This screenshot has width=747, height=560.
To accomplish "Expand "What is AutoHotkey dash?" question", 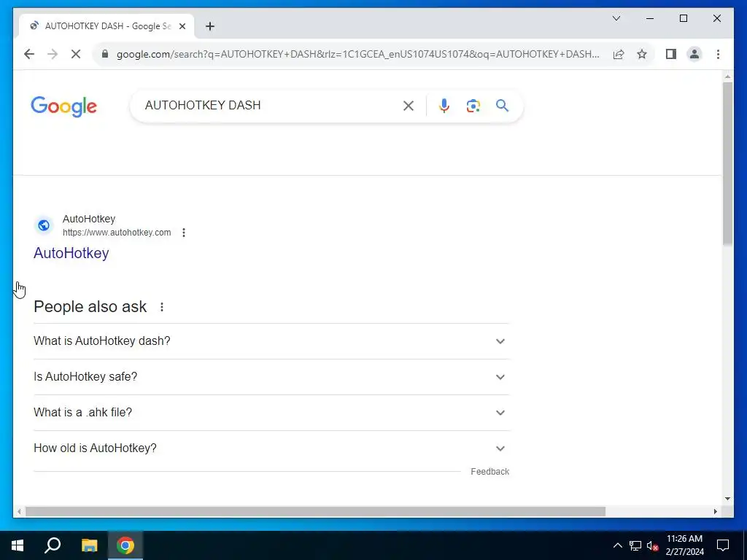I will 271,341.
